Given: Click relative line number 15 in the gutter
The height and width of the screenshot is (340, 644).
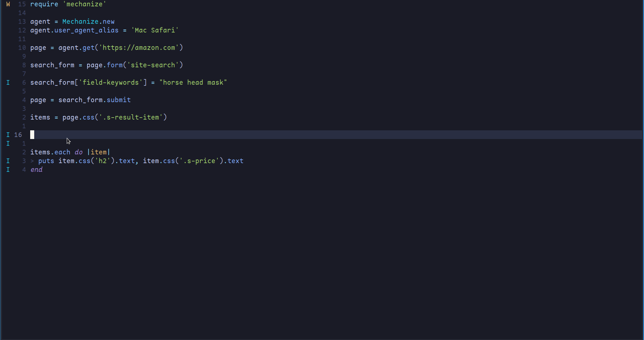Looking at the screenshot, I should coord(22,4).
